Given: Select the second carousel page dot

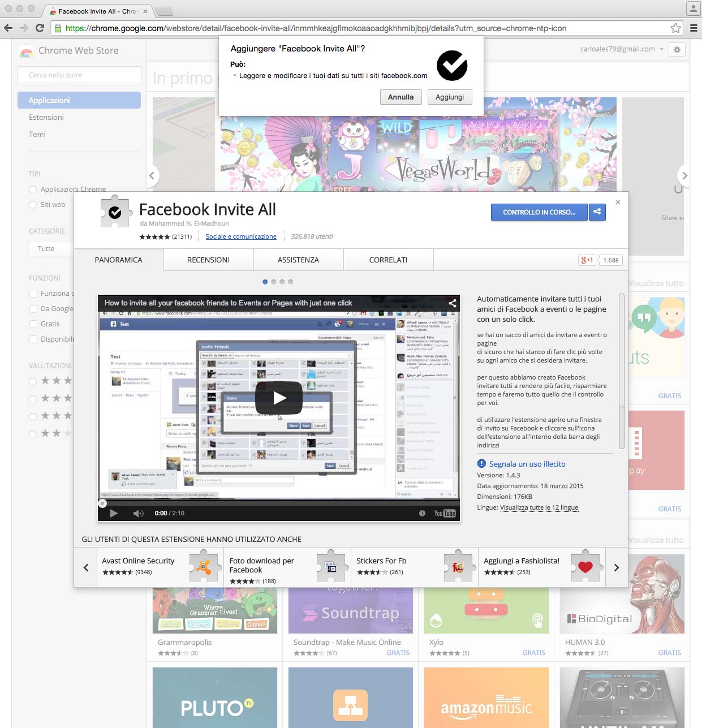Looking at the screenshot, I should click(x=274, y=282).
